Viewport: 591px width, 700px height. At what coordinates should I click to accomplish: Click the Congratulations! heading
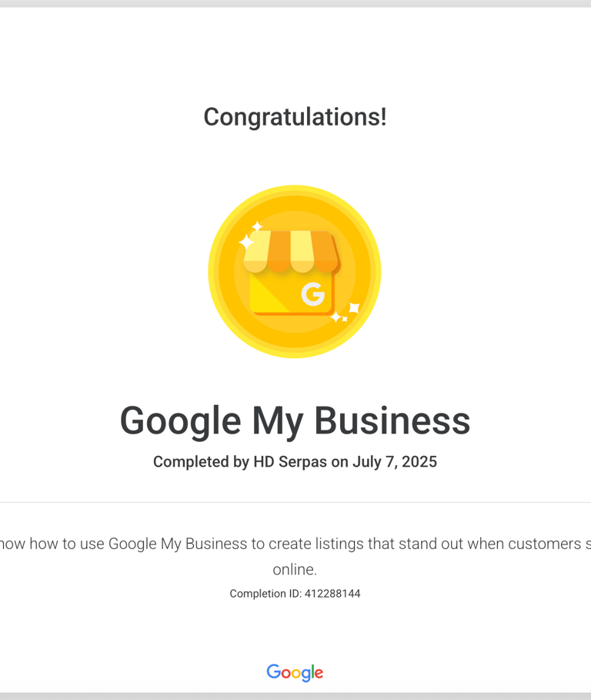click(x=295, y=117)
